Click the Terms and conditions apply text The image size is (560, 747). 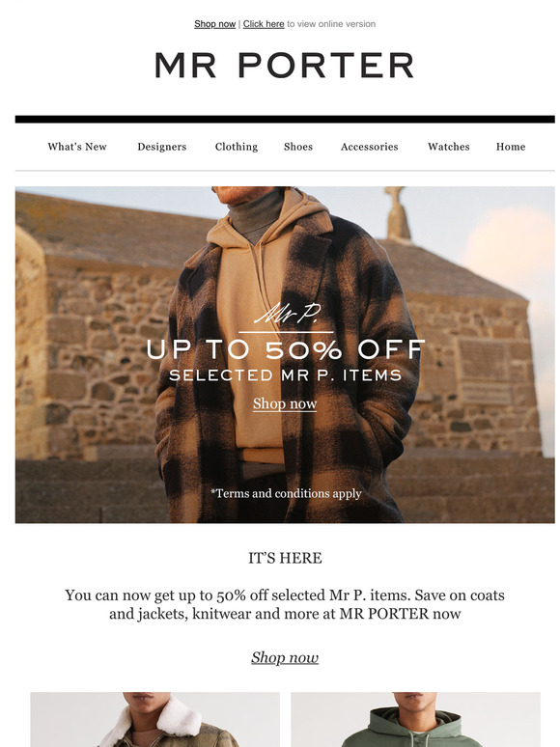click(286, 493)
